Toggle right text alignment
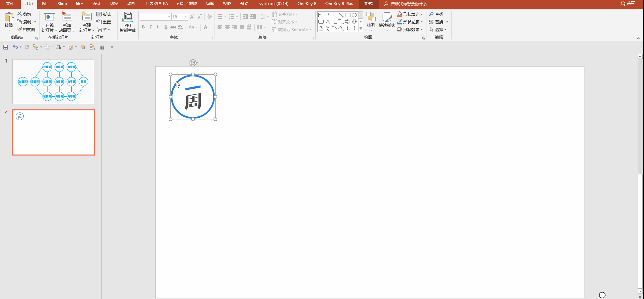 coord(235,27)
